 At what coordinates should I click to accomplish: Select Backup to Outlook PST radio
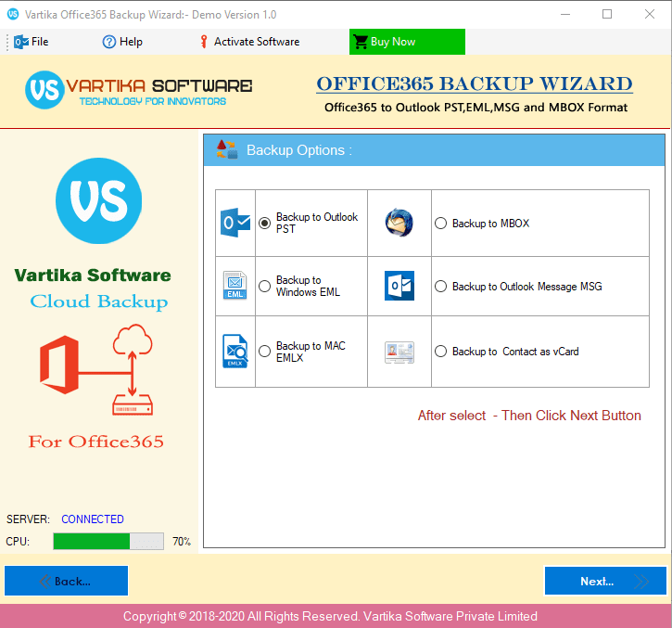[264, 223]
